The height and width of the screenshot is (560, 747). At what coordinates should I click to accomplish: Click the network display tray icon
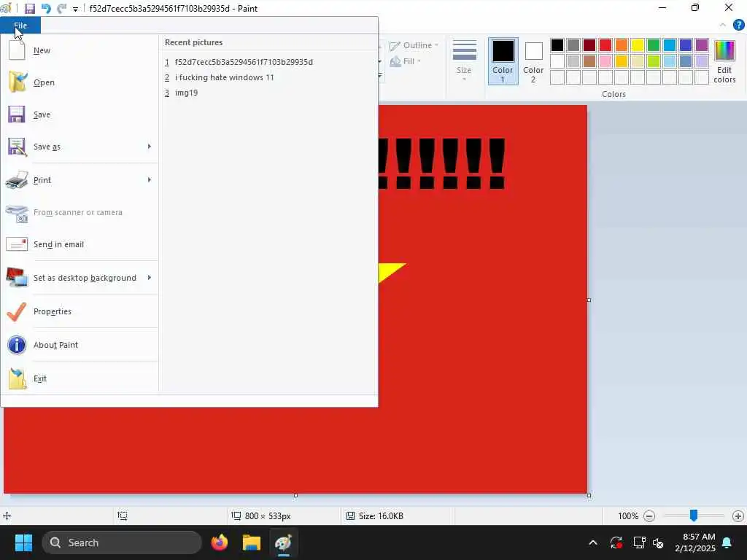coord(639,542)
